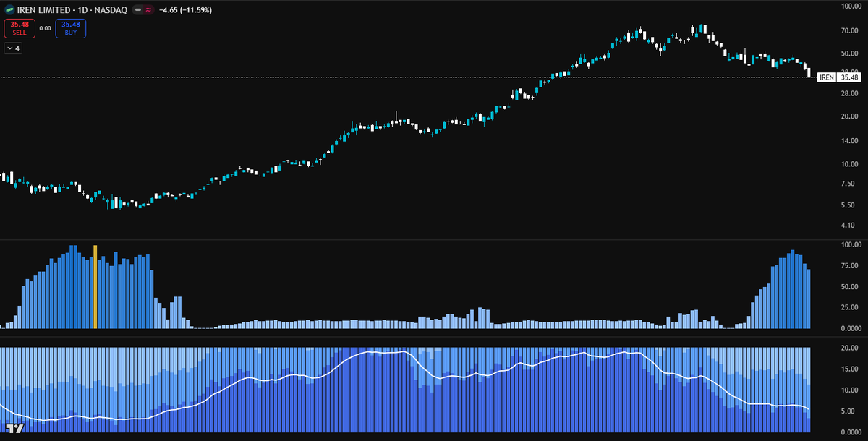Click the pink wavy data-mode icon
Image resolution: width=868 pixels, height=441 pixels.
click(x=148, y=11)
